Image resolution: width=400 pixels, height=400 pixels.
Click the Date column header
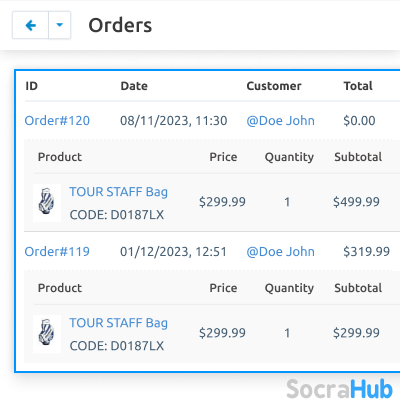click(x=134, y=86)
